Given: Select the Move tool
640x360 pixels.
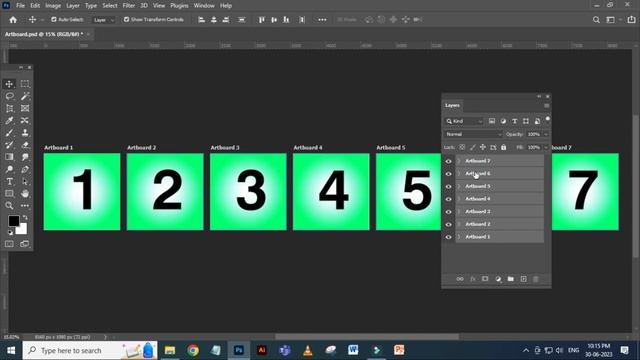Looking at the screenshot, I should [x=9, y=84].
